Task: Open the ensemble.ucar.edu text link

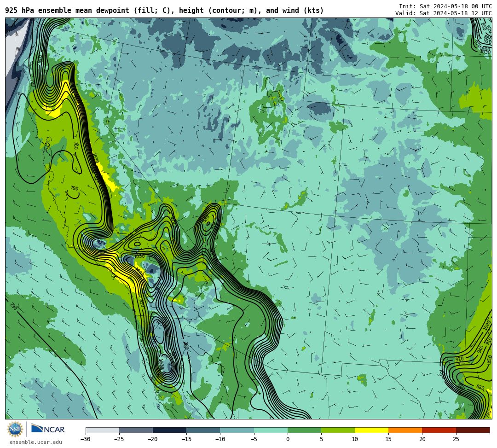Action: [x=36, y=442]
